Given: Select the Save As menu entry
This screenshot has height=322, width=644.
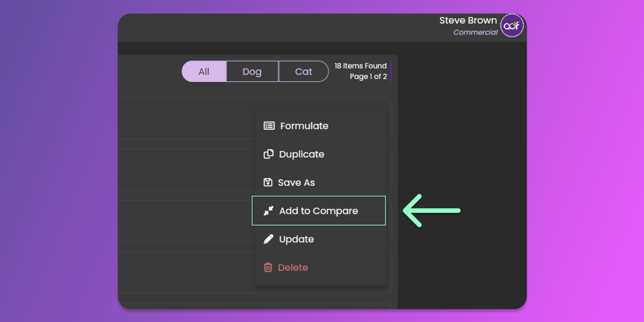Looking at the screenshot, I should tap(296, 183).
